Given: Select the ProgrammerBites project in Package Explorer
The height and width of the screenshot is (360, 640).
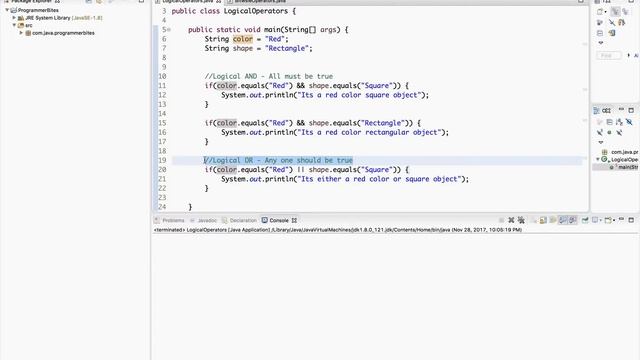Looking at the screenshot, I should [x=38, y=10].
